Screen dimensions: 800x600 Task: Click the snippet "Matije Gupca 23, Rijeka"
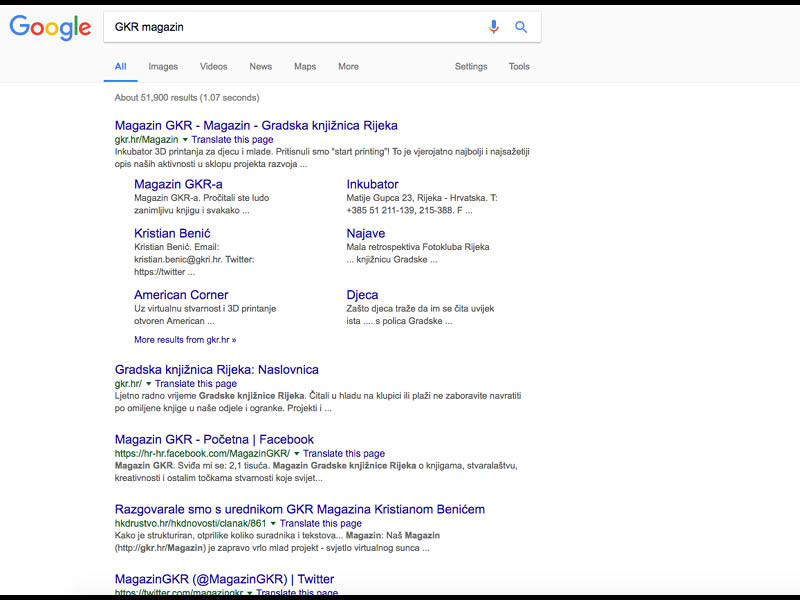pyautogui.click(x=422, y=204)
